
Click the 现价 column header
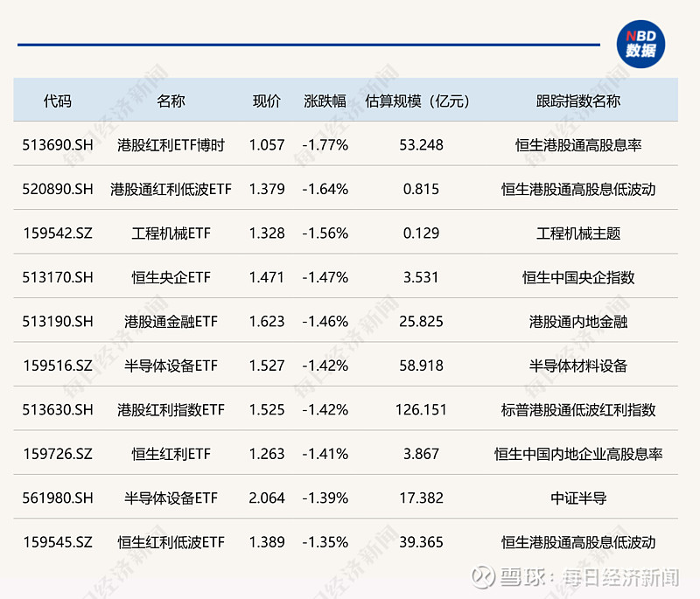tap(266, 101)
